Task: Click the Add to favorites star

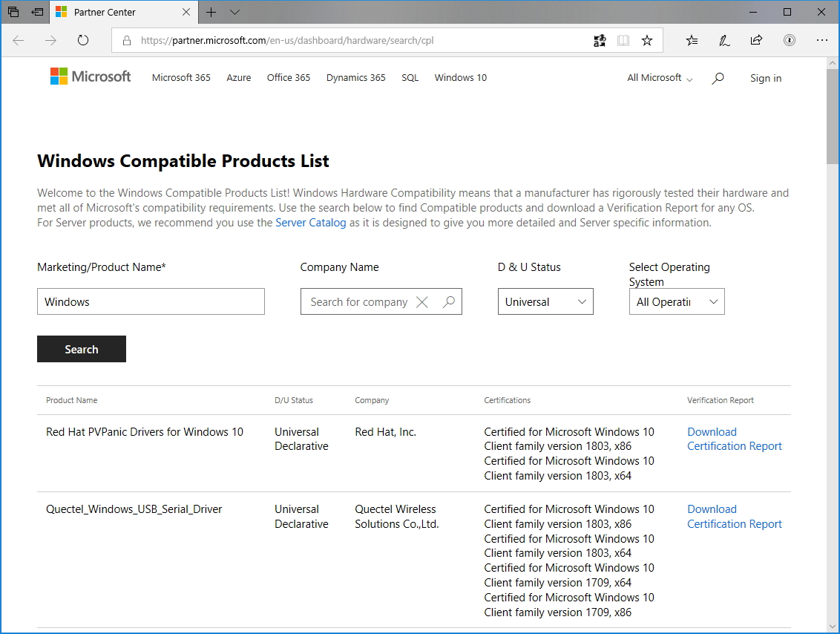Action: pos(646,40)
